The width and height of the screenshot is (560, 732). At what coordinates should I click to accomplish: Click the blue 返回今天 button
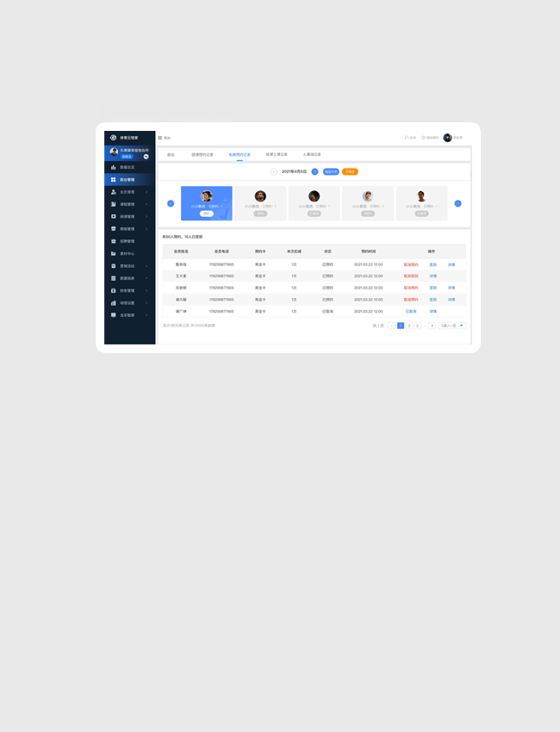click(x=331, y=171)
